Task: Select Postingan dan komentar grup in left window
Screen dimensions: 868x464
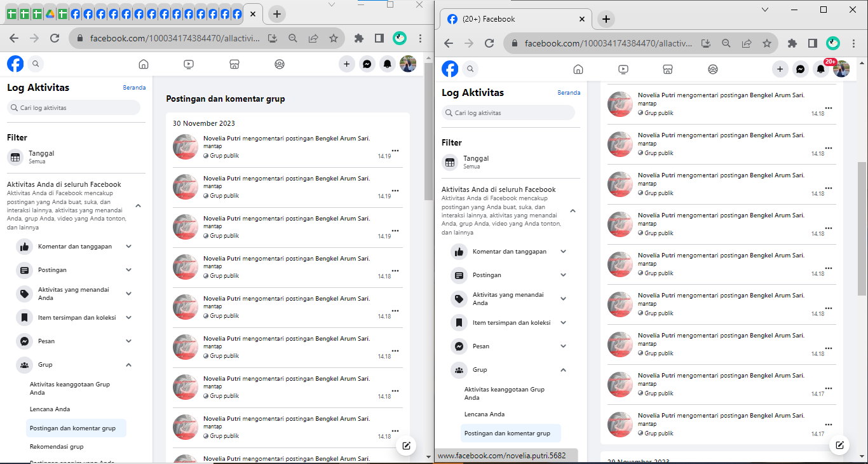Action: click(76, 428)
